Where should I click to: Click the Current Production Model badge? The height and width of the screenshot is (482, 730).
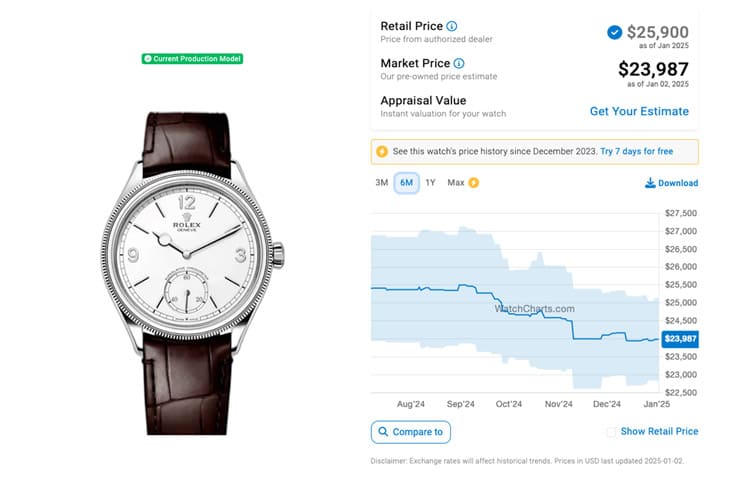(x=192, y=59)
